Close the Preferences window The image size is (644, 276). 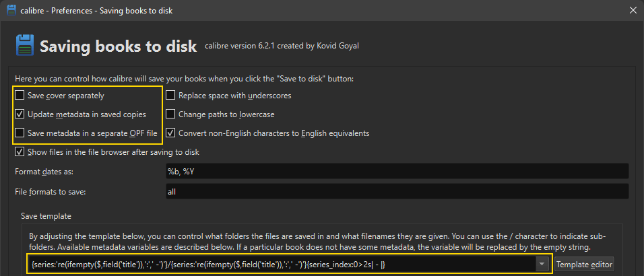[x=632, y=10]
